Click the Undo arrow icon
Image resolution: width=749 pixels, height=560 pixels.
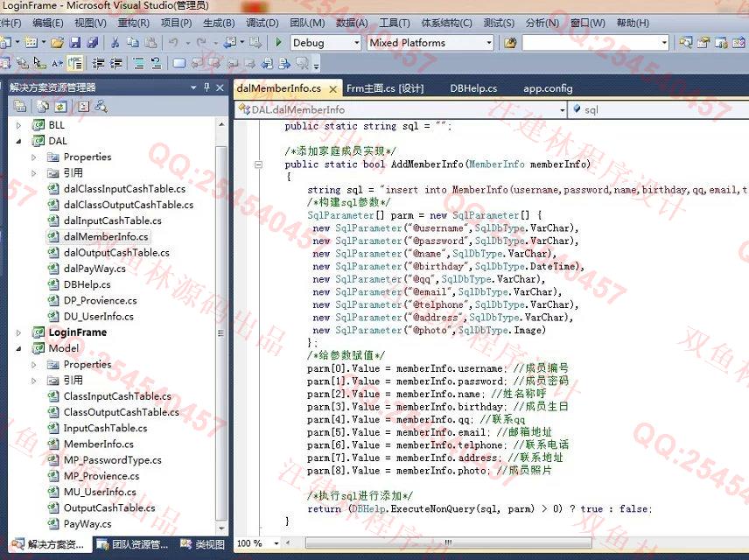click(x=173, y=43)
